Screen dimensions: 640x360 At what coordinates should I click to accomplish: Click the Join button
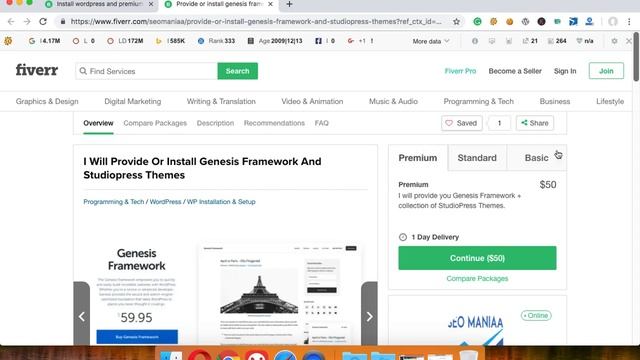coord(606,71)
